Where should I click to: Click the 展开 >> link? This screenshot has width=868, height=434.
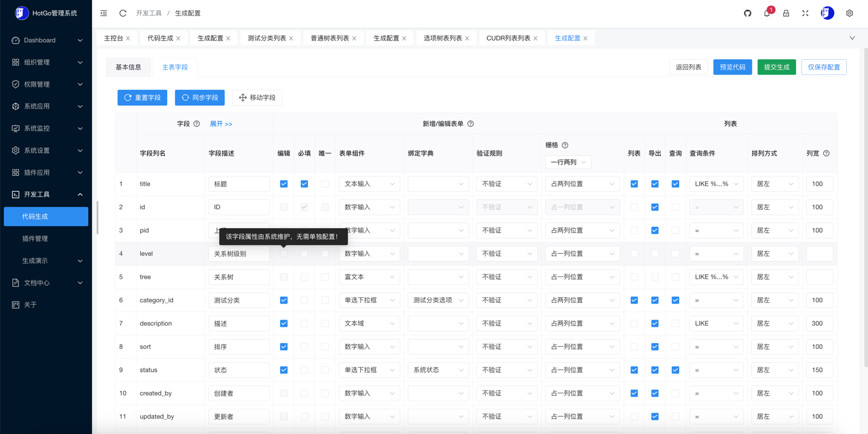[x=221, y=124]
